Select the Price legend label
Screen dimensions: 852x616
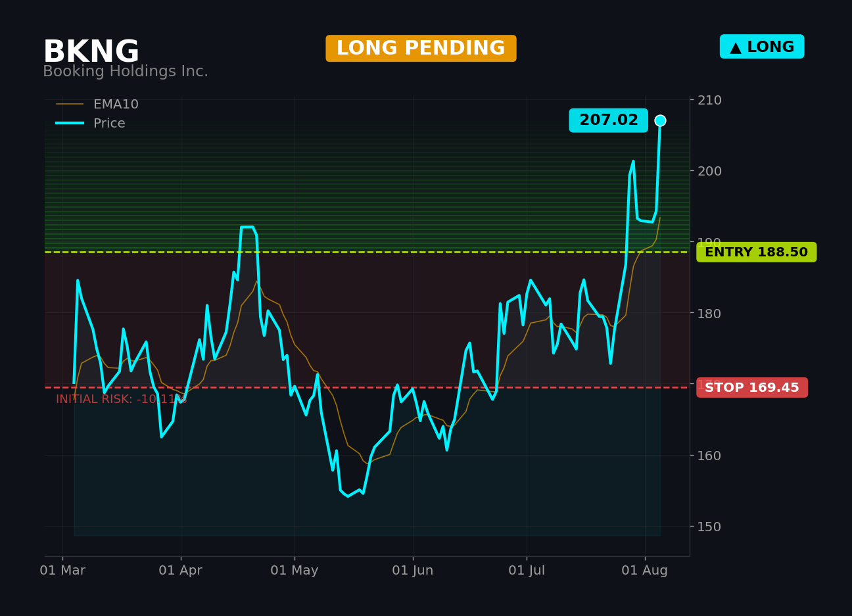click(x=109, y=124)
